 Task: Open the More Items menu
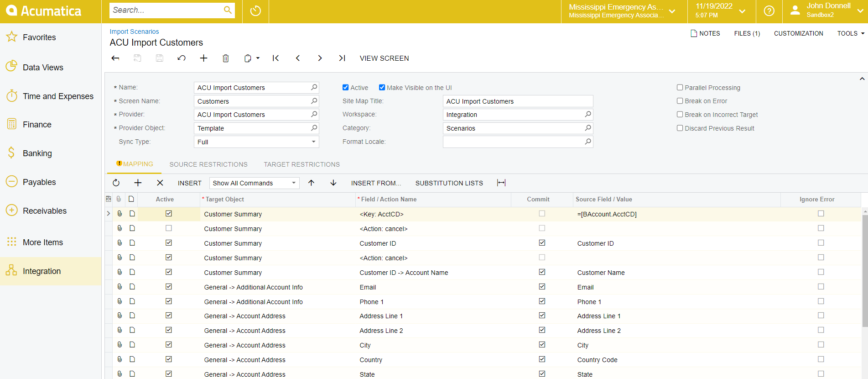click(51, 242)
